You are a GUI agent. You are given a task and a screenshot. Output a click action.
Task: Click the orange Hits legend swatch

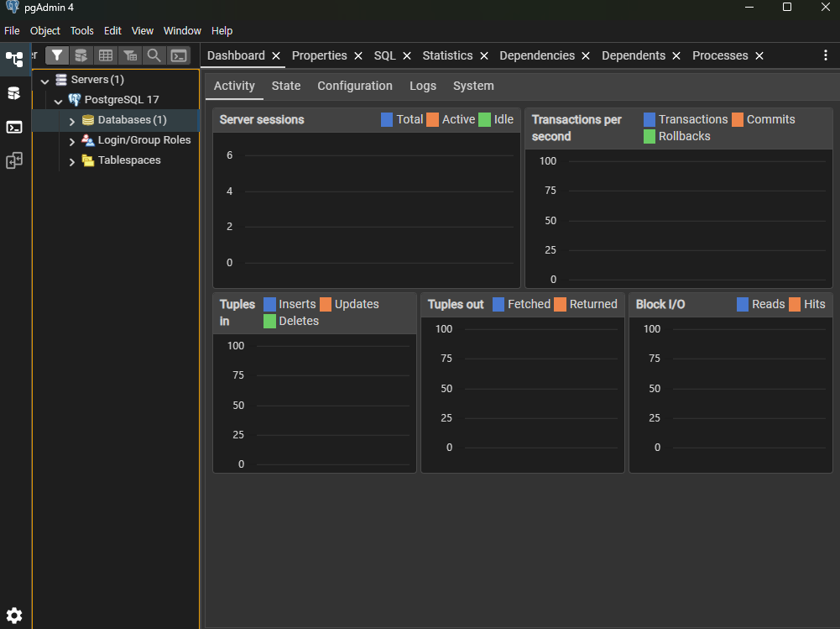[795, 304]
